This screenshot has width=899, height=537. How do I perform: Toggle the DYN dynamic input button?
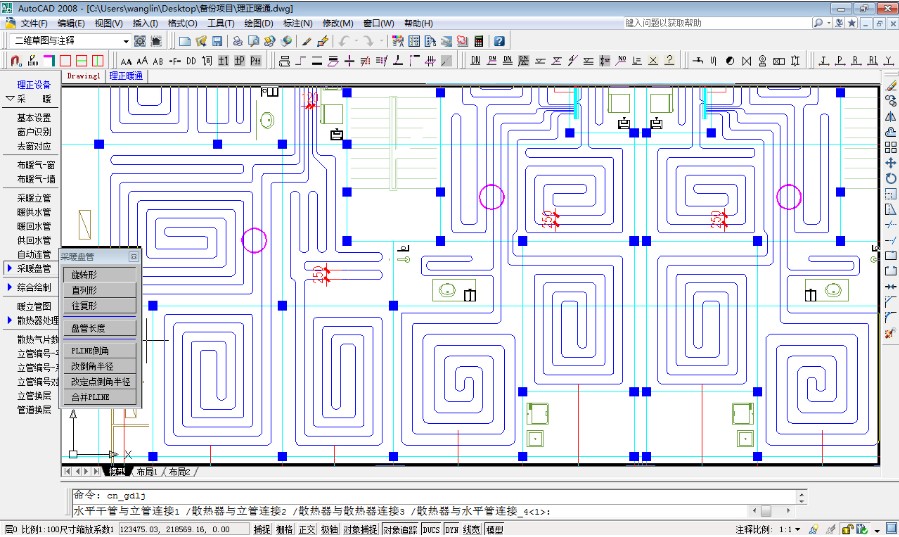(x=451, y=529)
